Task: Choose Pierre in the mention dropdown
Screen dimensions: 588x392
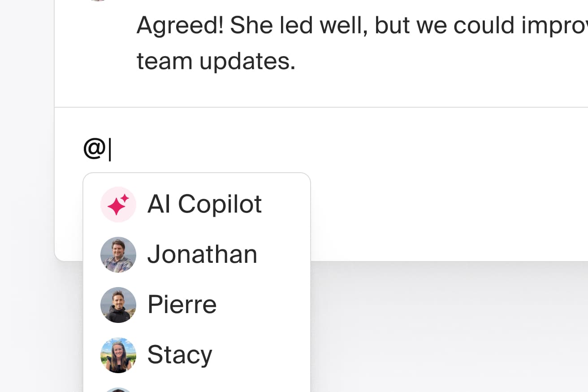Action: point(182,305)
